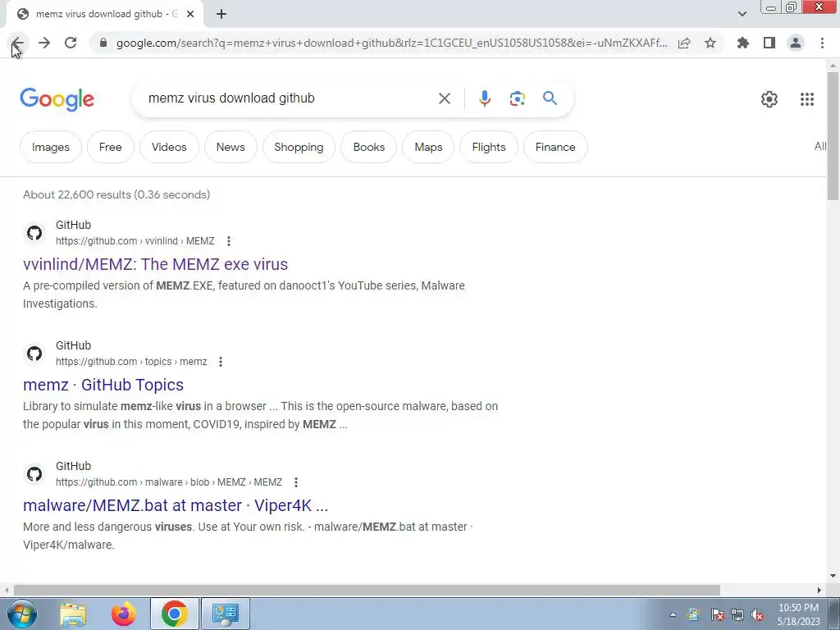840x630 pixels.
Task: Click the About 22,600 results text
Action: coord(116,194)
